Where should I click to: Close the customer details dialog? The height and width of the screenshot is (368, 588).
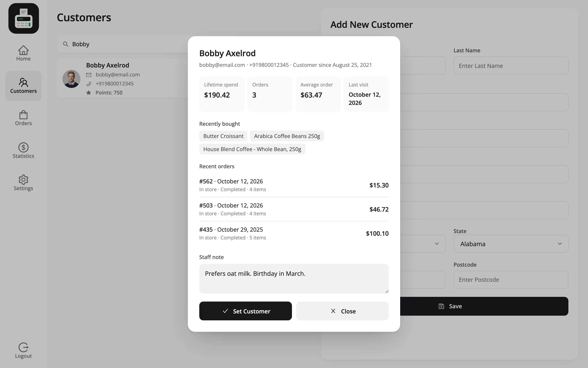click(x=342, y=311)
